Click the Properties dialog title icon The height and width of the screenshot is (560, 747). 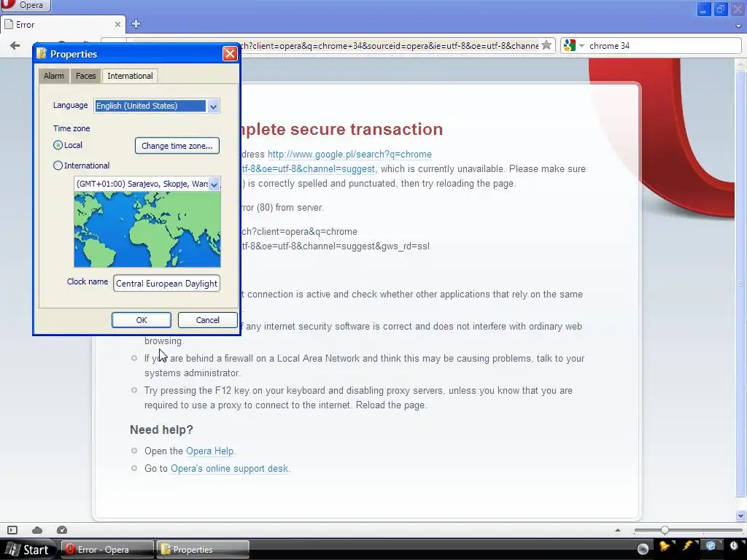42,53
